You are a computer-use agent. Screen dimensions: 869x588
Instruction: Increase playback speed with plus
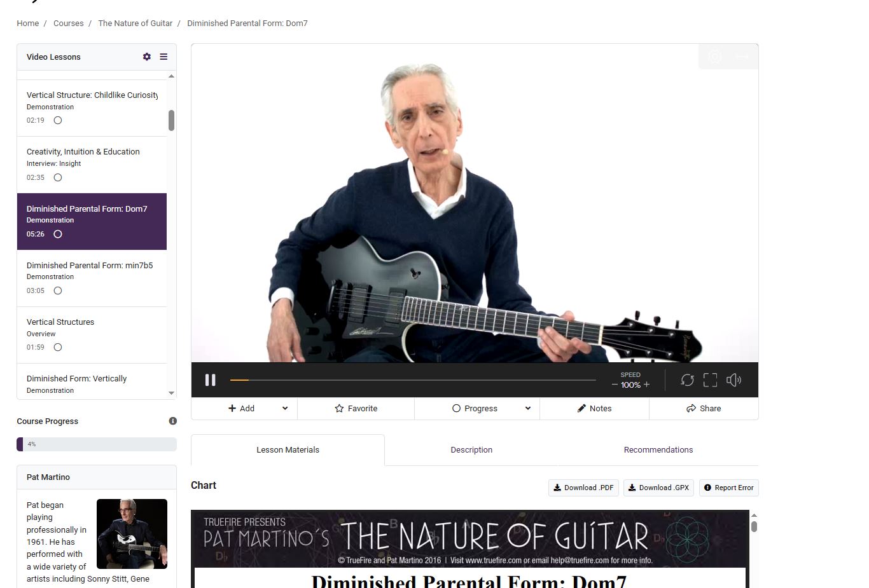click(x=646, y=385)
